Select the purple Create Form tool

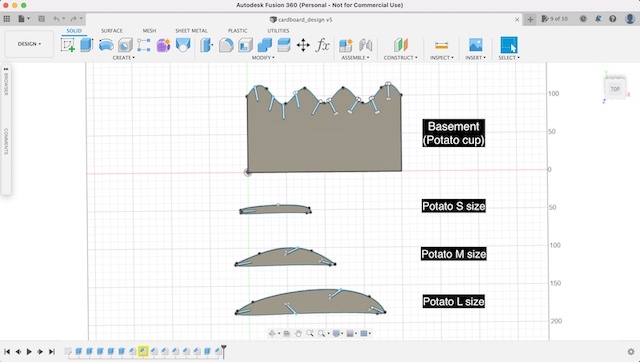point(163,45)
